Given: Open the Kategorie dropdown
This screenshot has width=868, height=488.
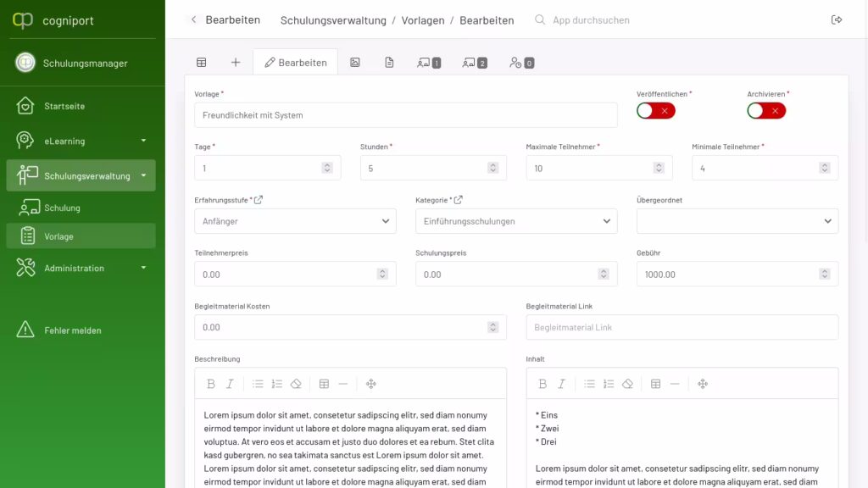Looking at the screenshot, I should pyautogui.click(x=515, y=221).
